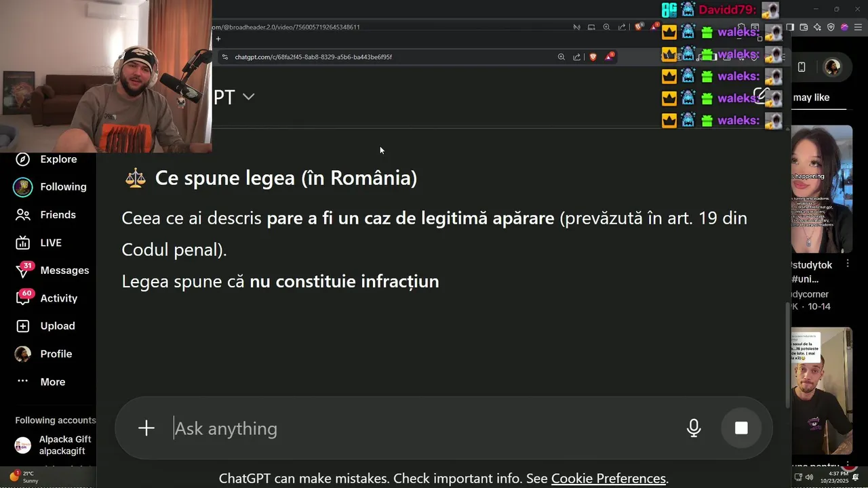
Task: Click the Following avatar icon in sidebar
Action: pos(23,187)
